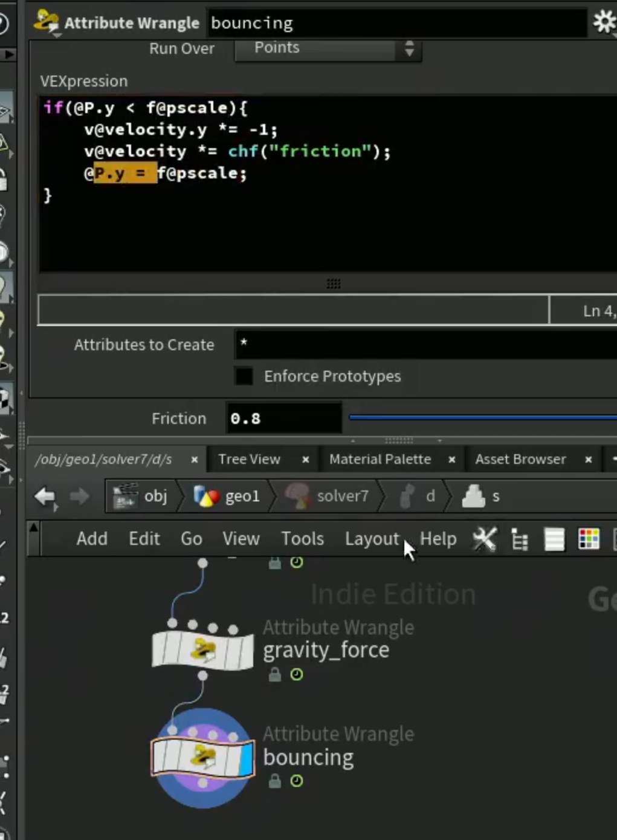
Task: Open the Go menu
Action: click(x=192, y=539)
